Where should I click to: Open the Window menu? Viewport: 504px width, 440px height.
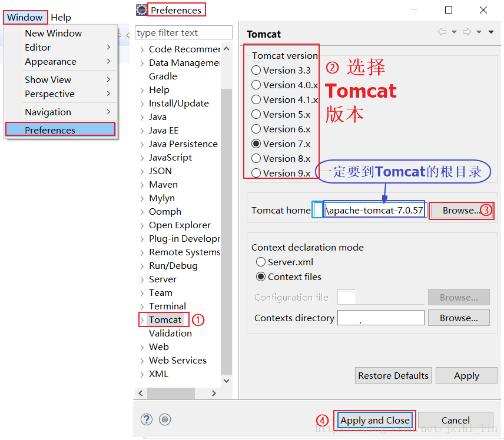(x=25, y=17)
